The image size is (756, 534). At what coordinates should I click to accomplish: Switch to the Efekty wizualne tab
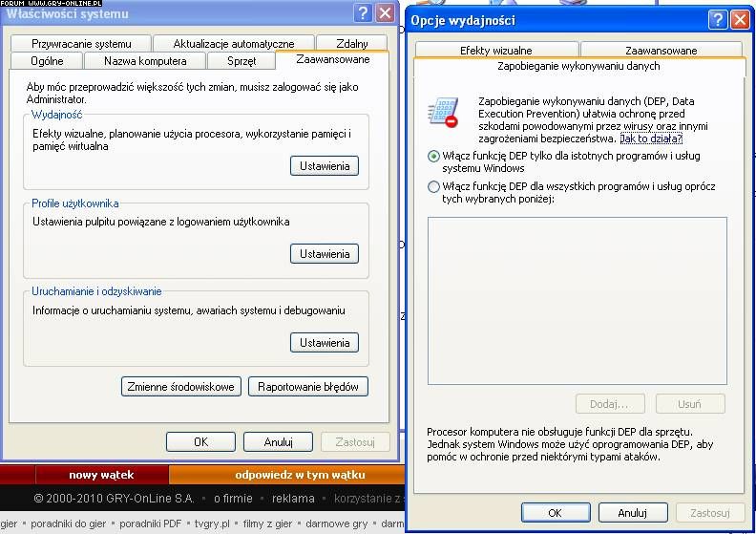point(495,50)
